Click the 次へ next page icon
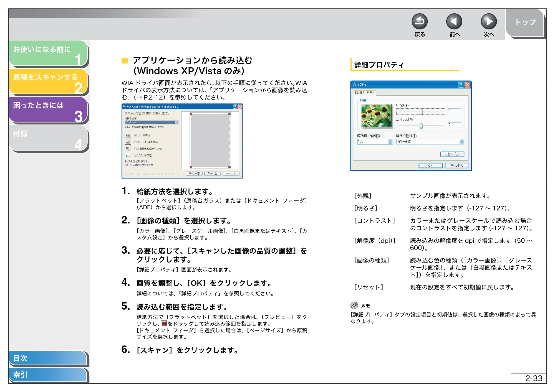The height and width of the screenshot is (392, 555). [x=489, y=21]
